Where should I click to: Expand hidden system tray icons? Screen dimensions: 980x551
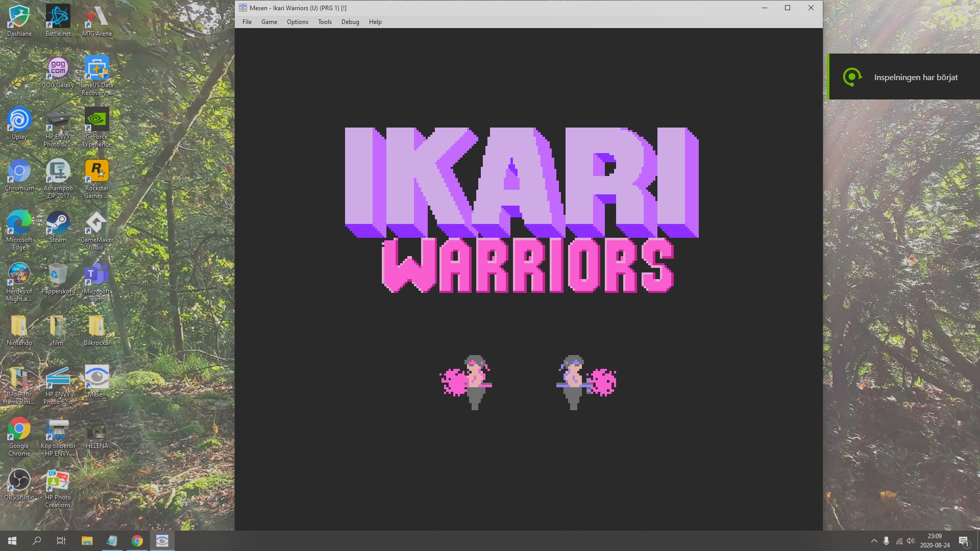[874, 541]
